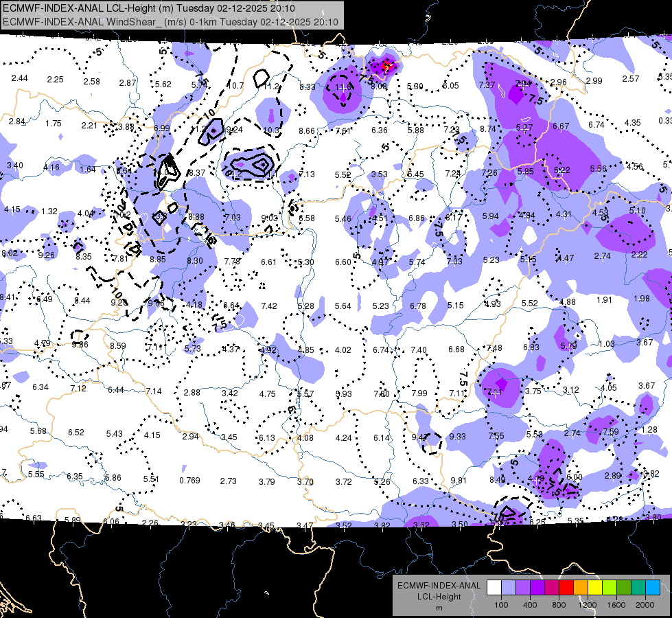The width and height of the screenshot is (672, 618).
Task: Click the map value 6.68
Action: (456, 350)
